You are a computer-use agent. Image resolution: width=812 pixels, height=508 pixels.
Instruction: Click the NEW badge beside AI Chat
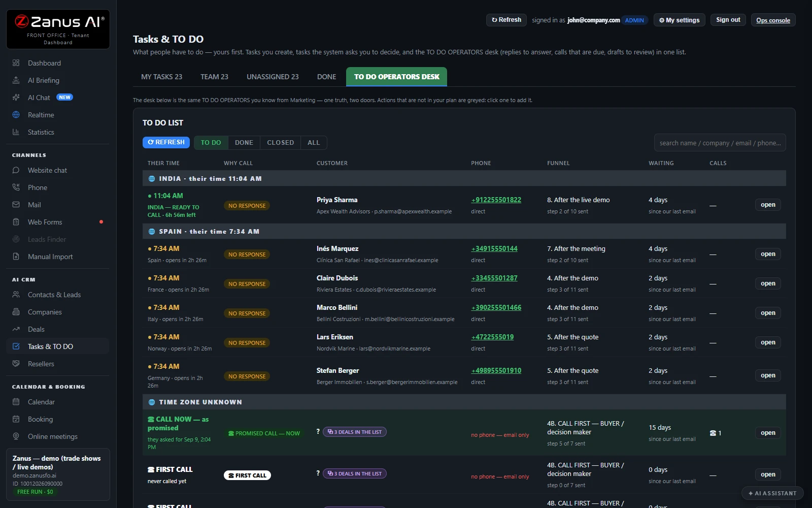click(x=64, y=98)
